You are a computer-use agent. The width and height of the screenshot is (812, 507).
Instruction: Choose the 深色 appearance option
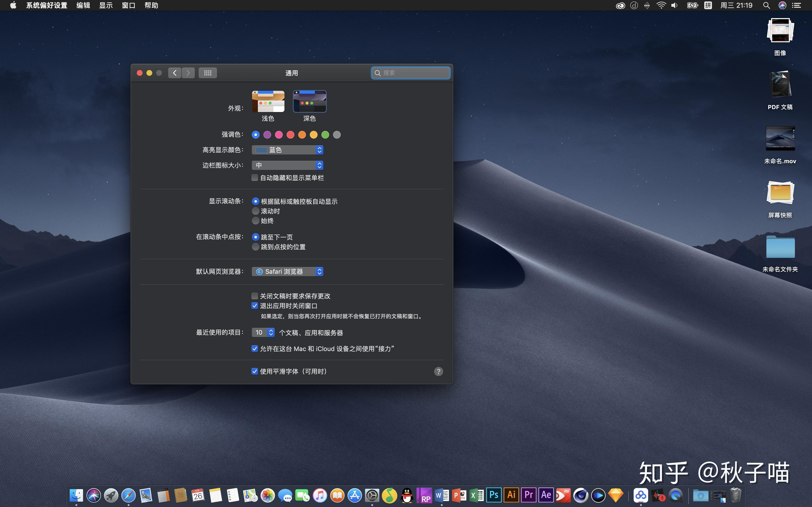coord(309,102)
